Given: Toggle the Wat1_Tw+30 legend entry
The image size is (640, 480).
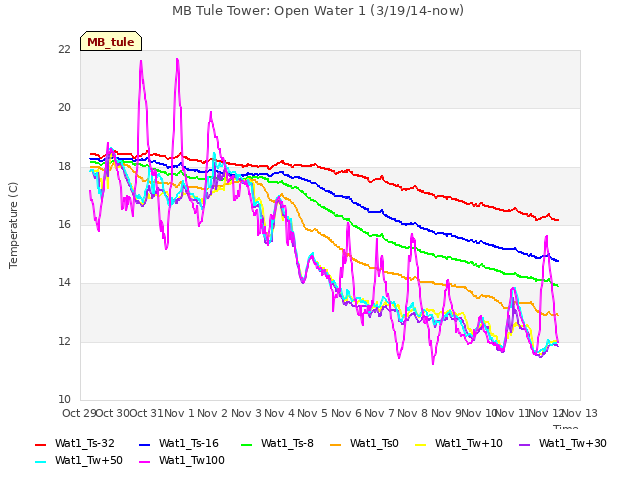Looking at the screenshot, I should pos(562,443).
